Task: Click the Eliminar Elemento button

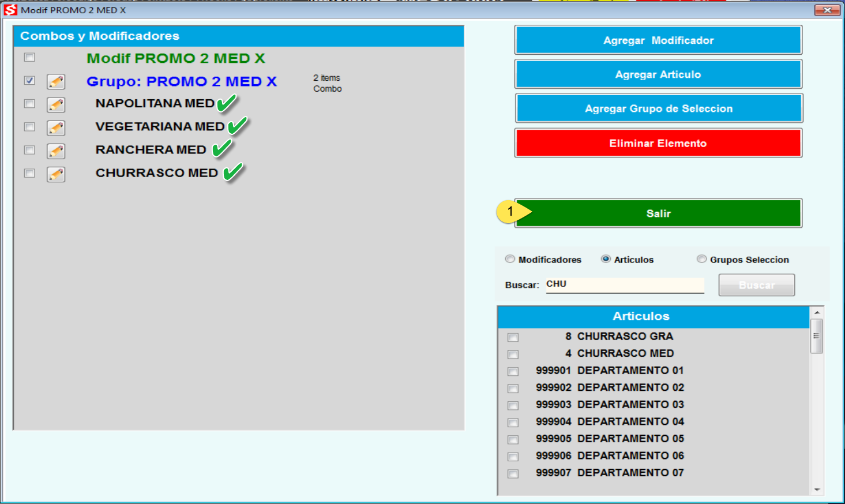Action: [x=658, y=143]
